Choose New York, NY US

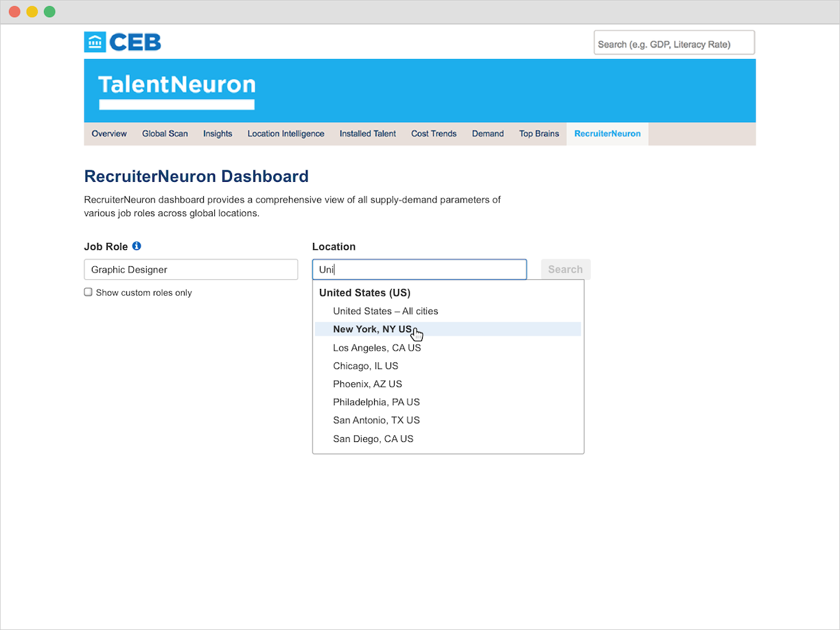pyautogui.click(x=448, y=329)
